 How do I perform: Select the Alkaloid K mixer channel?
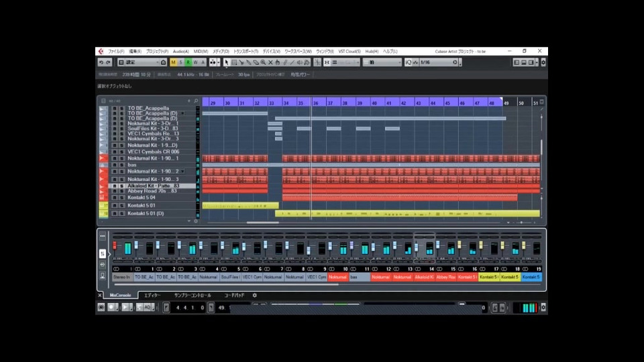pos(424,277)
